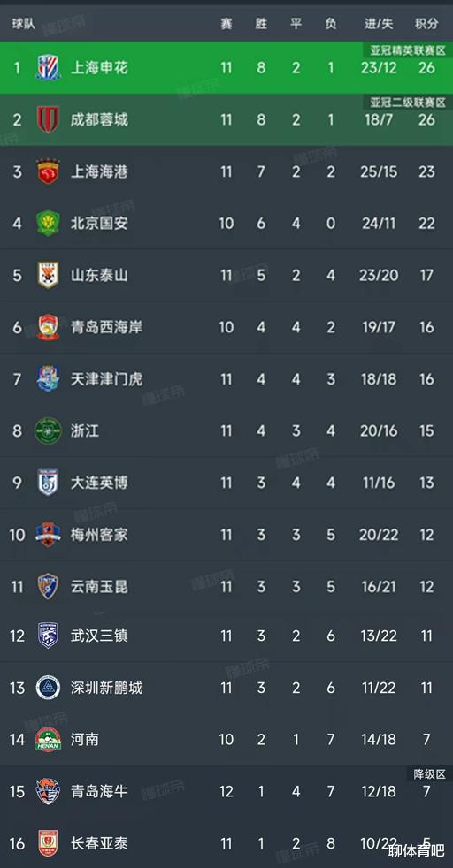The height and width of the screenshot is (868, 453).
Task: Click the round green 浙江 logo
Action: coord(48,430)
